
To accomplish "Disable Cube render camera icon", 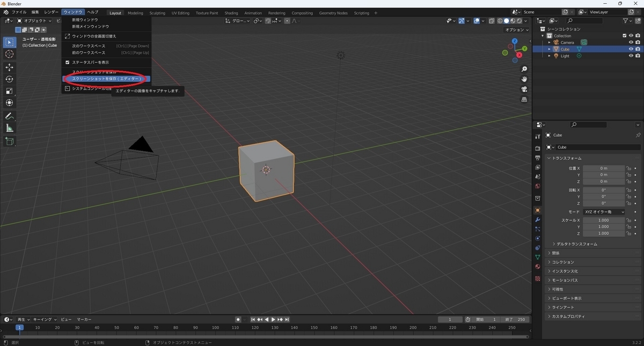I will point(638,49).
